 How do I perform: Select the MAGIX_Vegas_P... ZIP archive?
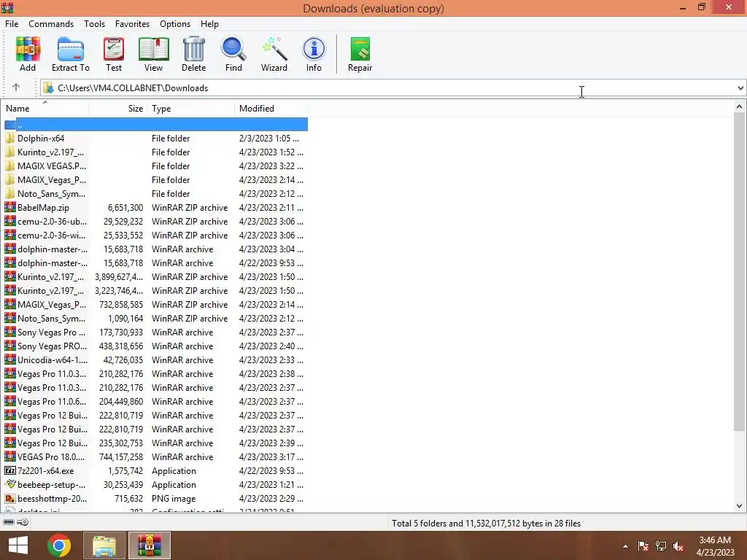156,304
